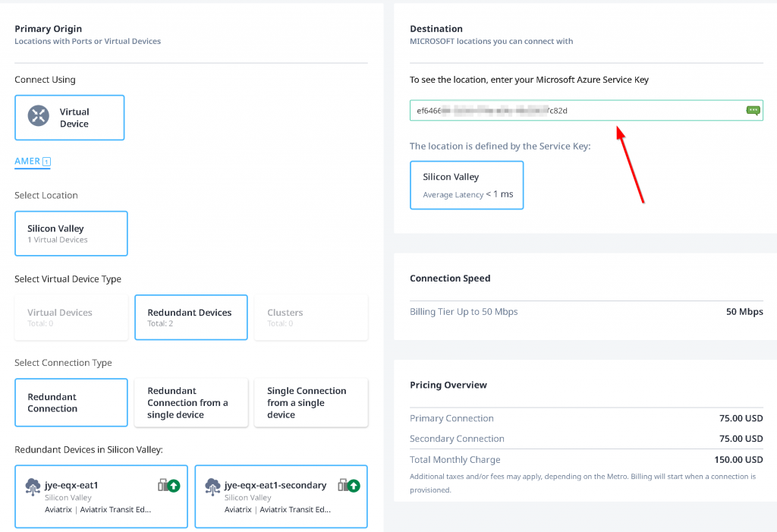Choose Single Connection from a single device

(x=310, y=402)
